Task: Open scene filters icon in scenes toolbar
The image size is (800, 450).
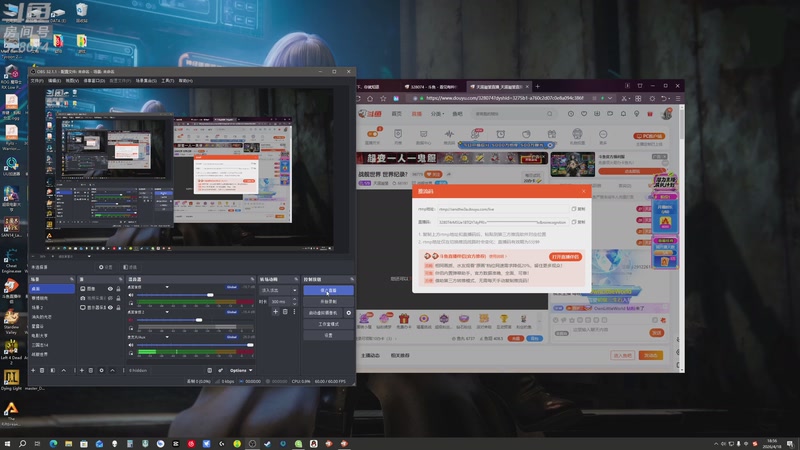Action: (53, 370)
